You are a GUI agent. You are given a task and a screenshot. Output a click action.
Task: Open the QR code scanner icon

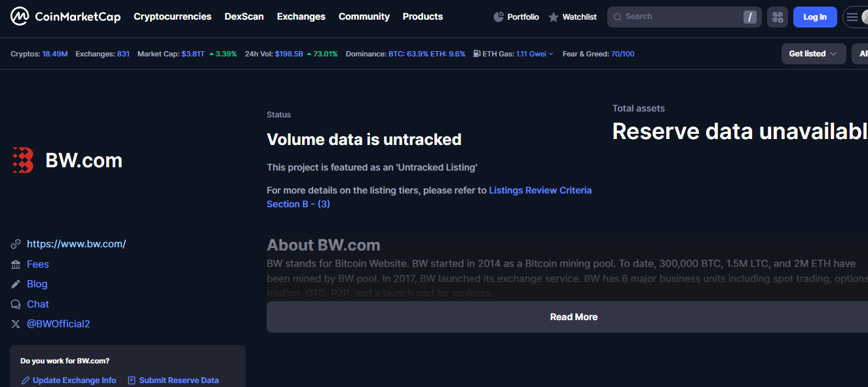click(x=778, y=17)
